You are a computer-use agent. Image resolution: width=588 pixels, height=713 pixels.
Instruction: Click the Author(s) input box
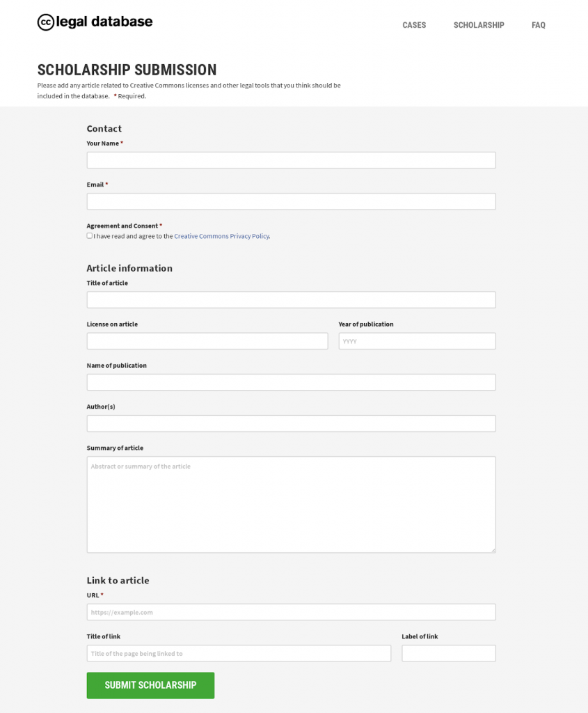(x=291, y=423)
